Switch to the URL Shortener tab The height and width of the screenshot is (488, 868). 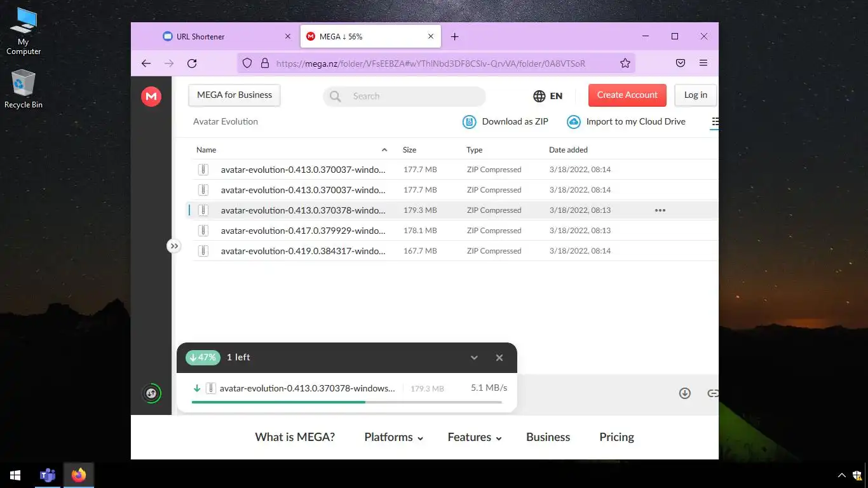224,37
